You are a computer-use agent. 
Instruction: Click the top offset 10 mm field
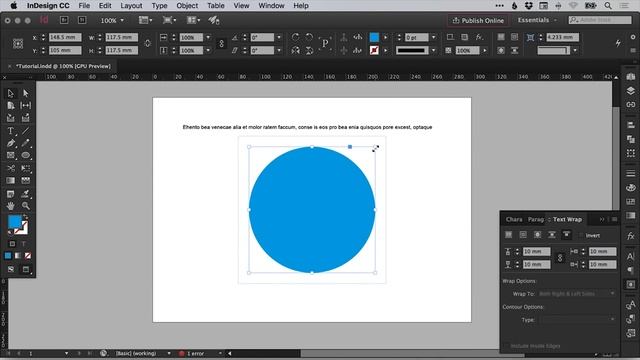click(x=537, y=251)
